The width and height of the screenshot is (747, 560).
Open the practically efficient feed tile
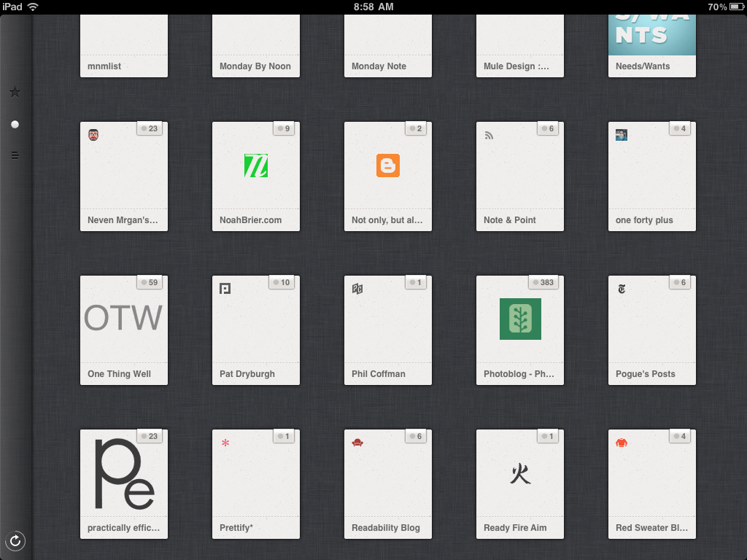tap(123, 483)
